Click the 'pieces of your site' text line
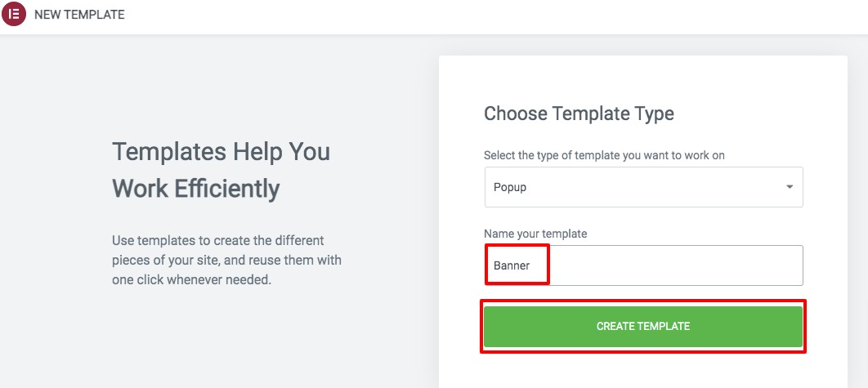Viewport: 868px width, 388px height. click(227, 260)
